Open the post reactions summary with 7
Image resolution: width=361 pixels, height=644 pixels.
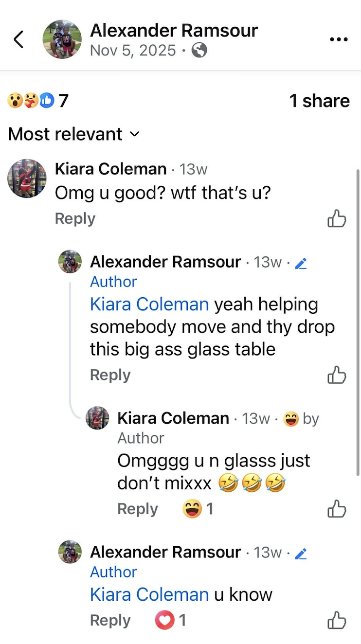coord(38,101)
